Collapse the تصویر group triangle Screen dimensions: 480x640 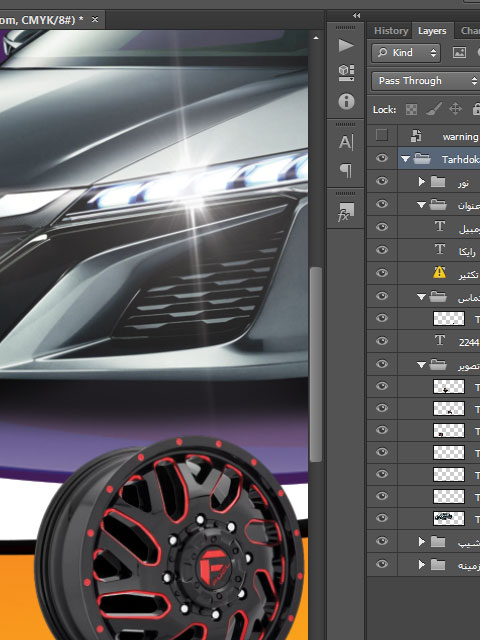click(422, 365)
